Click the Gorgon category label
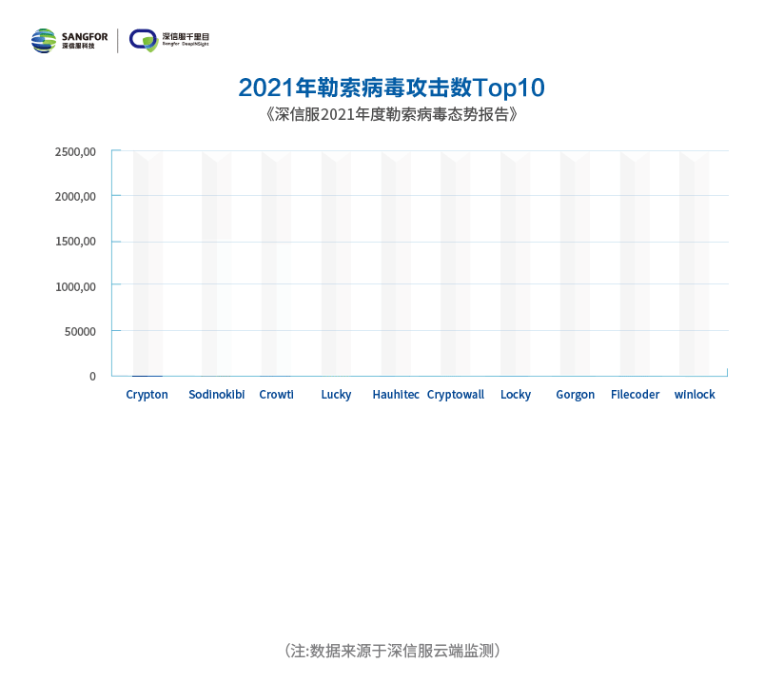Viewport: 784px width, 683px height. coord(575,395)
